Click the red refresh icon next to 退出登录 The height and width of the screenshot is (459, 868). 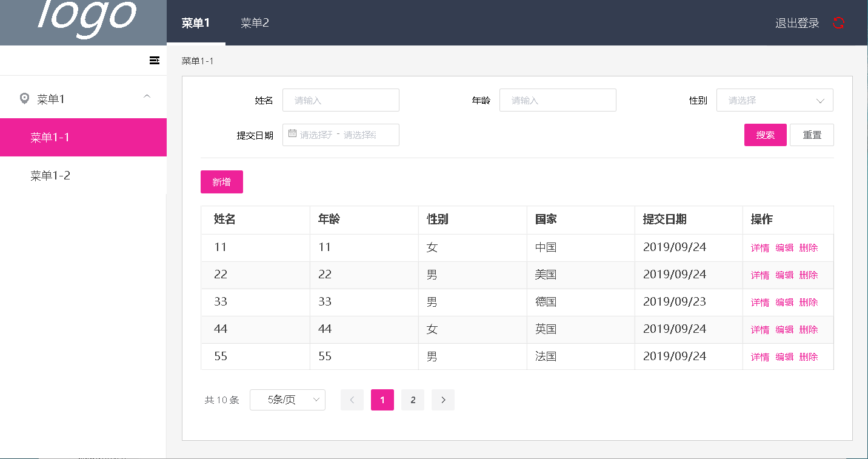[838, 23]
